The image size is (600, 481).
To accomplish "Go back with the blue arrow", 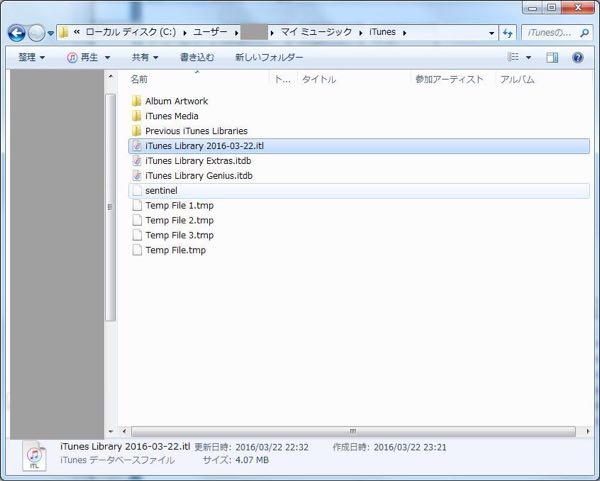I will (16, 33).
